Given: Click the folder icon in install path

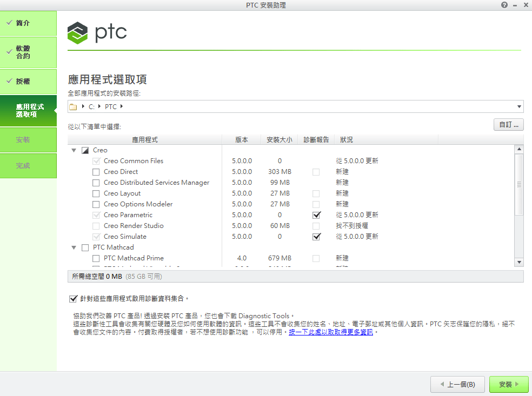Looking at the screenshot, I should click(x=73, y=107).
